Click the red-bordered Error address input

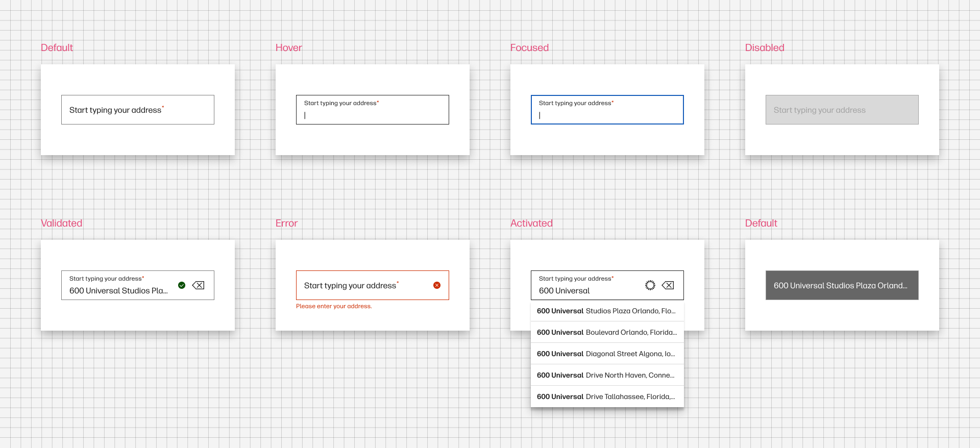pos(373,285)
